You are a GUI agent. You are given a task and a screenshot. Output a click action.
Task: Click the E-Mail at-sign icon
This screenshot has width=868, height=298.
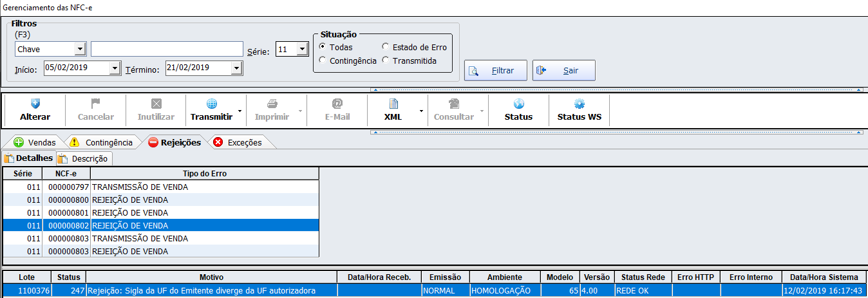tap(337, 104)
